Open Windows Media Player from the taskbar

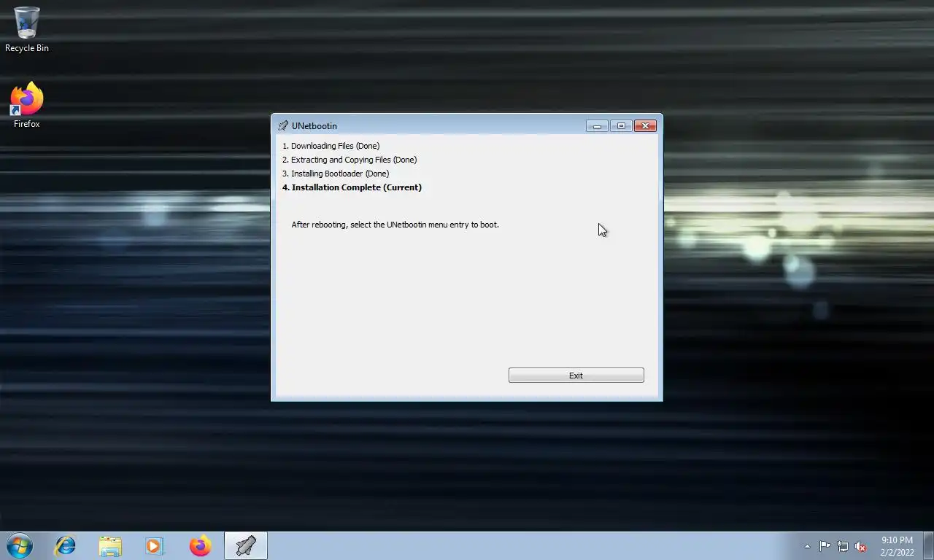(155, 545)
